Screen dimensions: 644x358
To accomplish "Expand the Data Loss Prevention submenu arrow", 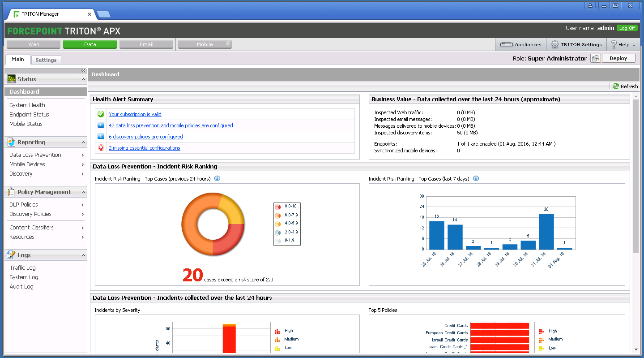I will tap(83, 155).
